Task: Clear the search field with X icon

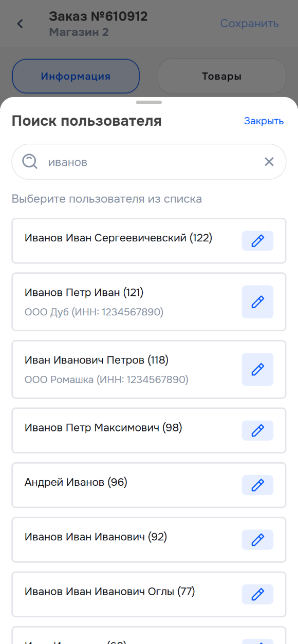Action: (x=269, y=162)
